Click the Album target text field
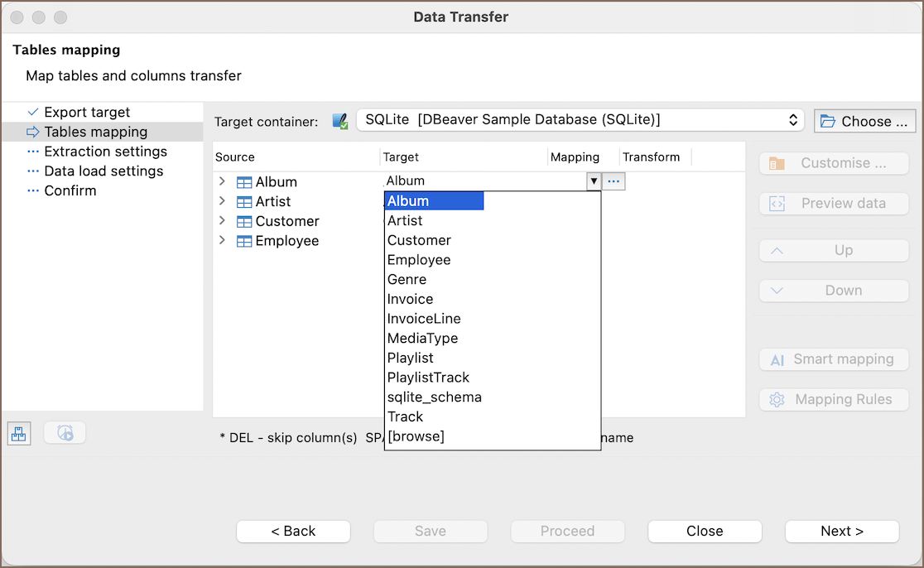 [484, 181]
